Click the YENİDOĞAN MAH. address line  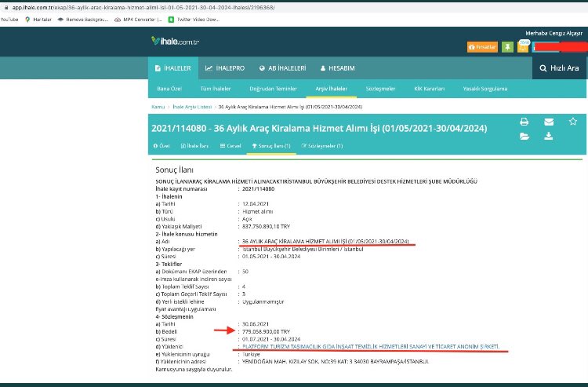tap(336, 361)
